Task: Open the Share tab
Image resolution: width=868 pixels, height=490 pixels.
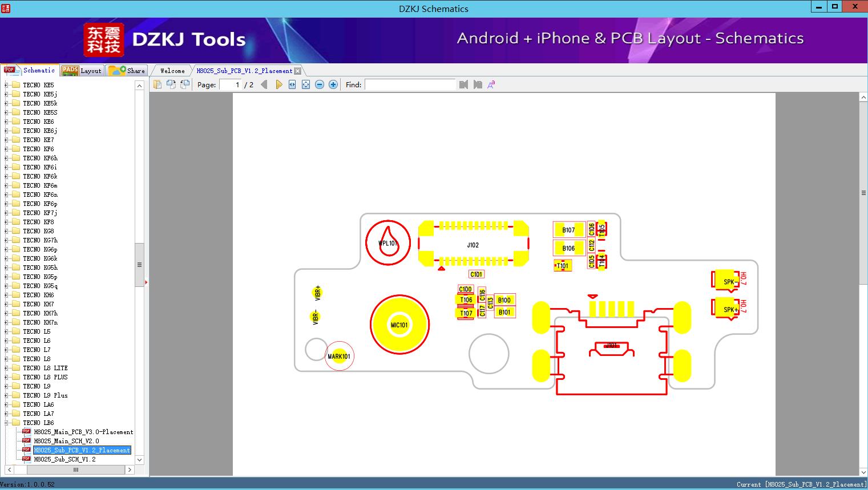Action: point(127,70)
